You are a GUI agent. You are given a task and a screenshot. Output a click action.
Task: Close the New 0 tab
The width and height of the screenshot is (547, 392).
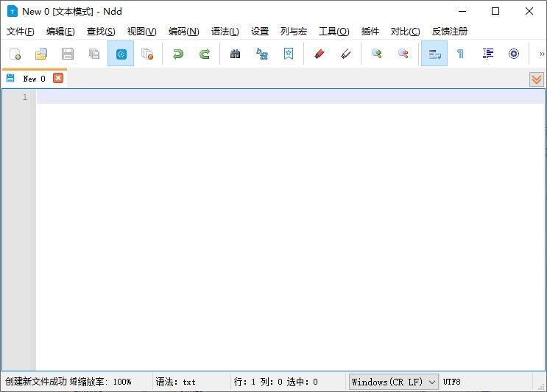pyautogui.click(x=58, y=78)
